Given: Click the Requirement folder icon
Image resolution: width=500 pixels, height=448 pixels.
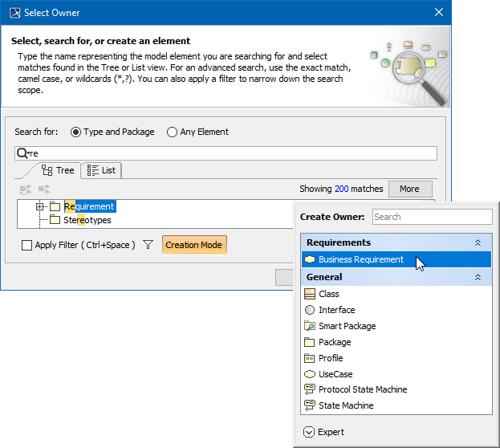Looking at the screenshot, I should tap(55, 206).
